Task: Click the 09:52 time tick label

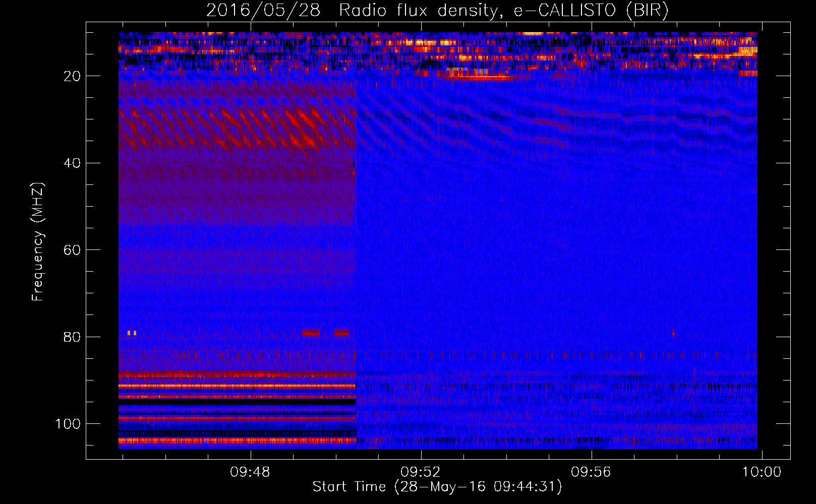Action: (x=421, y=472)
